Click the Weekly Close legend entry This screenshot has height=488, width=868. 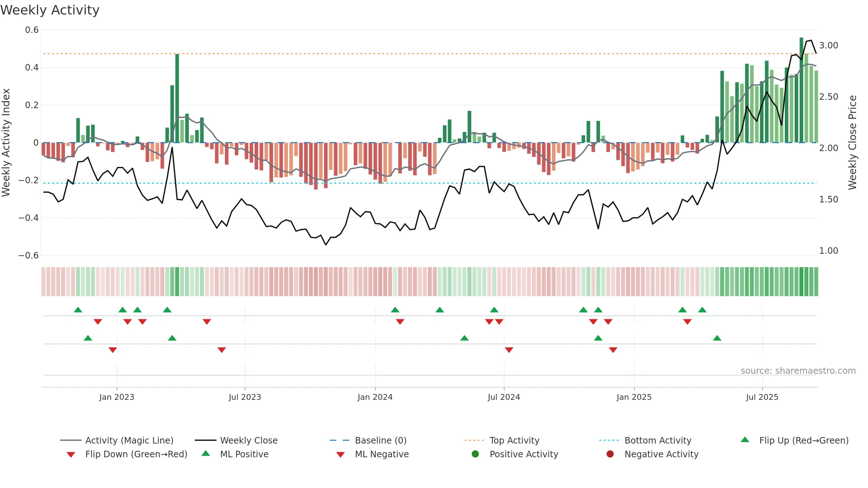pos(236,440)
